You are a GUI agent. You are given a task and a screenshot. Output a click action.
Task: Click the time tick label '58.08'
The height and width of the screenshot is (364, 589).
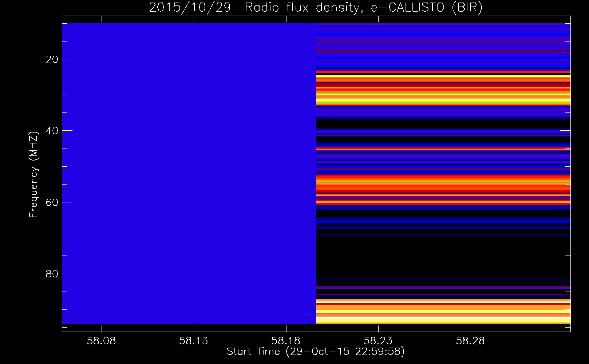(101, 341)
